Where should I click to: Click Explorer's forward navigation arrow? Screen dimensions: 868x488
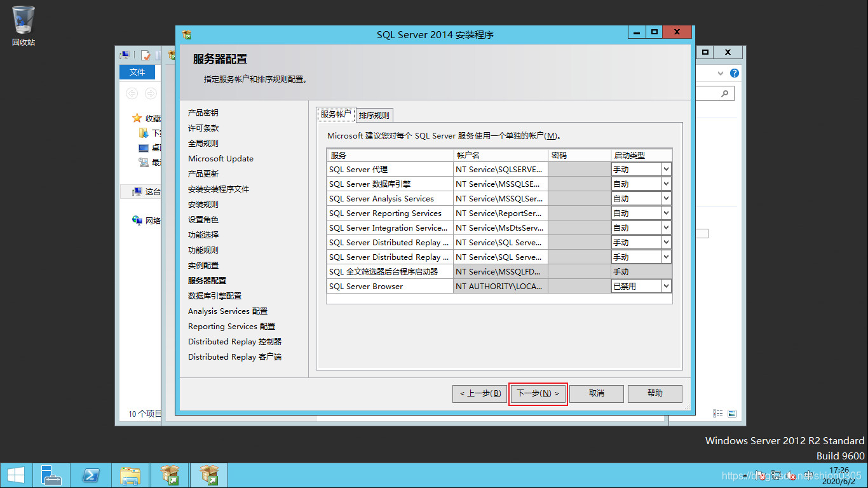coord(151,93)
